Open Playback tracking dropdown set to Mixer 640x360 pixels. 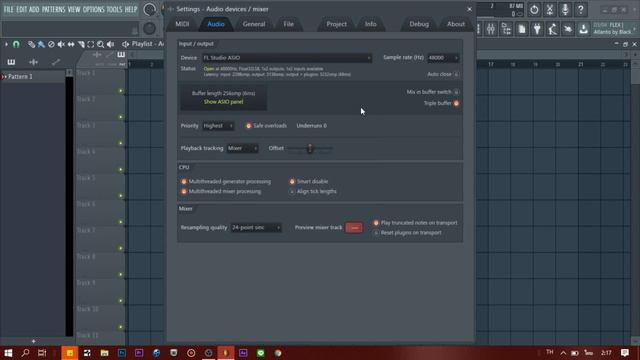[x=242, y=148]
